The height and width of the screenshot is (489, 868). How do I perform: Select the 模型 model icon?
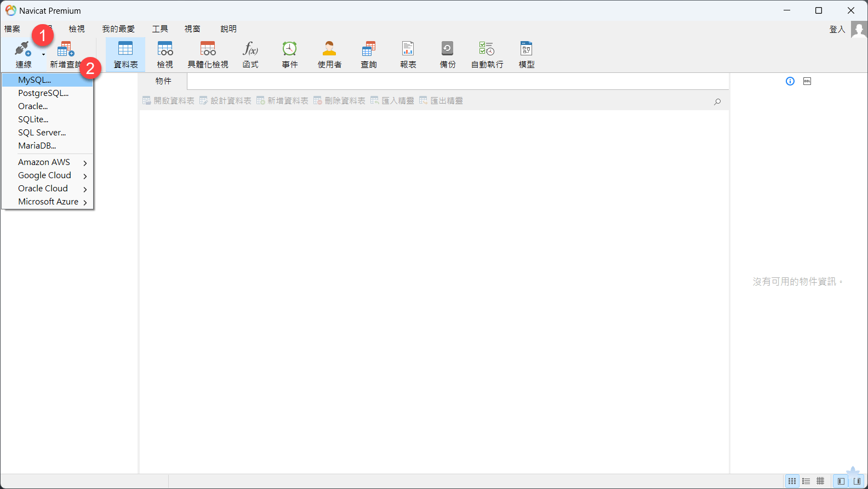(527, 54)
